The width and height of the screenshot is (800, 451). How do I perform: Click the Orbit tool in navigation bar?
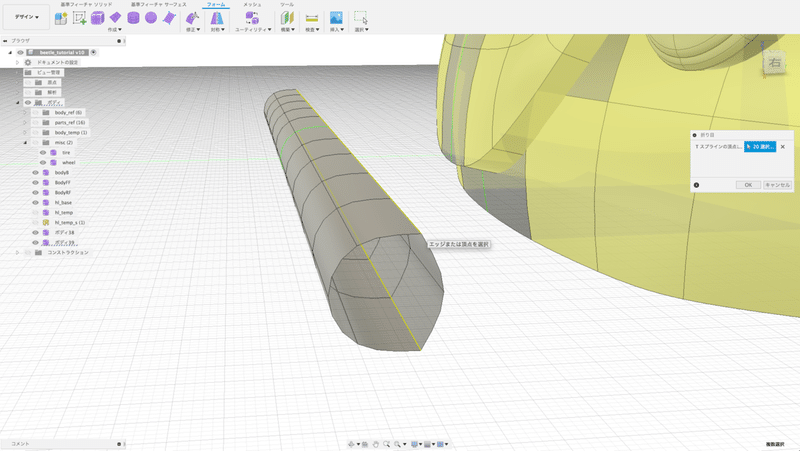pyautogui.click(x=352, y=444)
